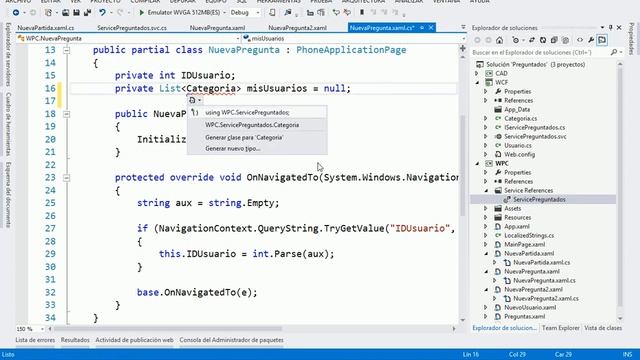Click the Home icon in Solution Explorer

pyautogui.click(x=500, y=40)
